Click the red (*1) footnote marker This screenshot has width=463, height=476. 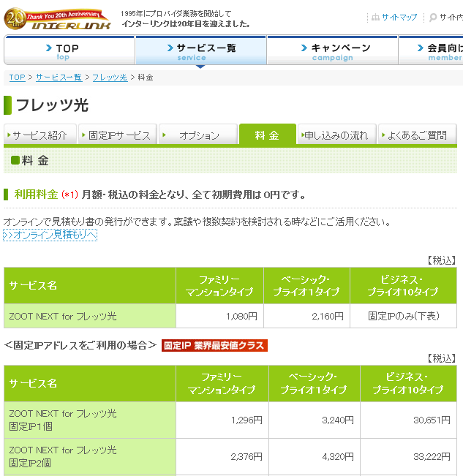69,194
